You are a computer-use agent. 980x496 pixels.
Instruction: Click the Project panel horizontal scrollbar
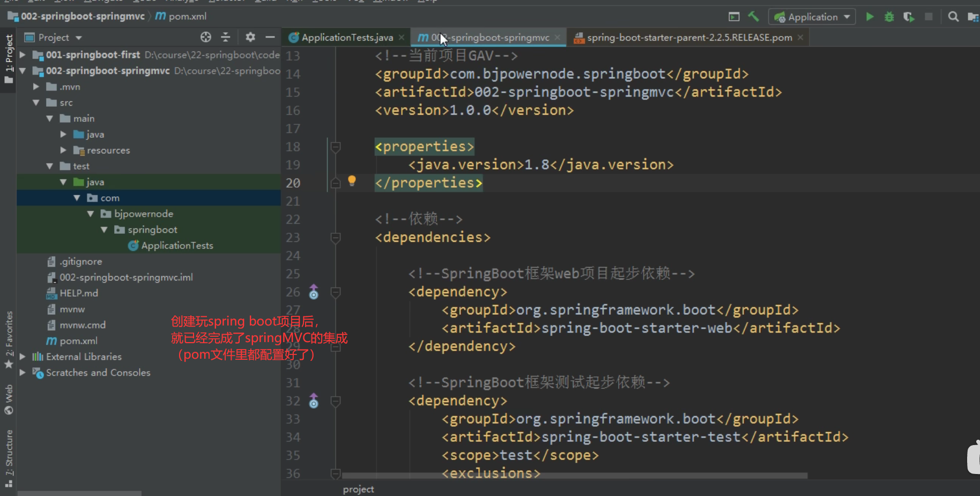pyautogui.click(x=79, y=493)
